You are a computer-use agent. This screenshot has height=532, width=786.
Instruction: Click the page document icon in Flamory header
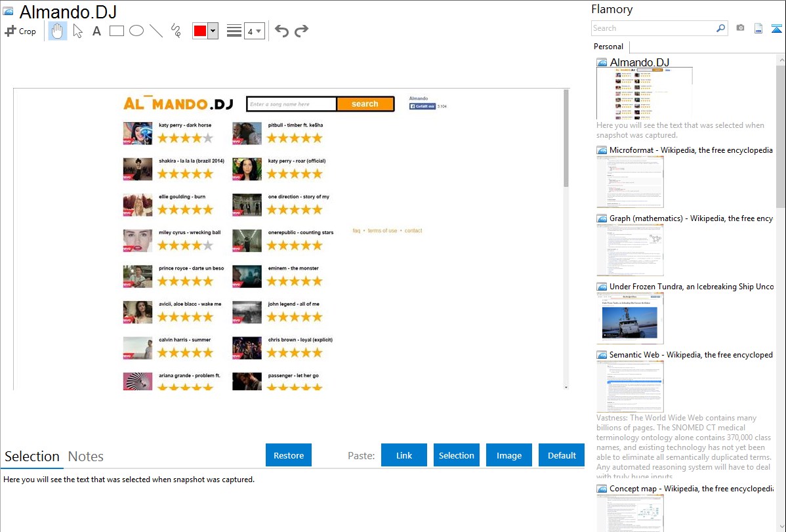(758, 28)
